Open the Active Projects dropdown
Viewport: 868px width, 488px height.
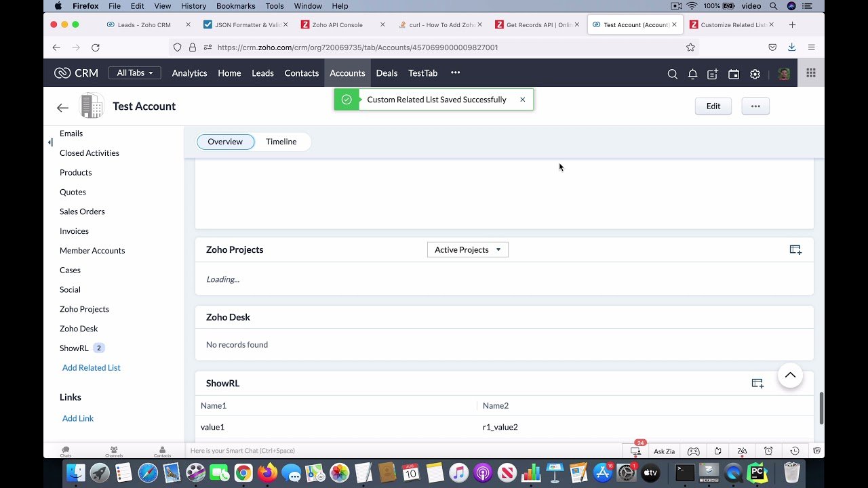[x=467, y=250]
